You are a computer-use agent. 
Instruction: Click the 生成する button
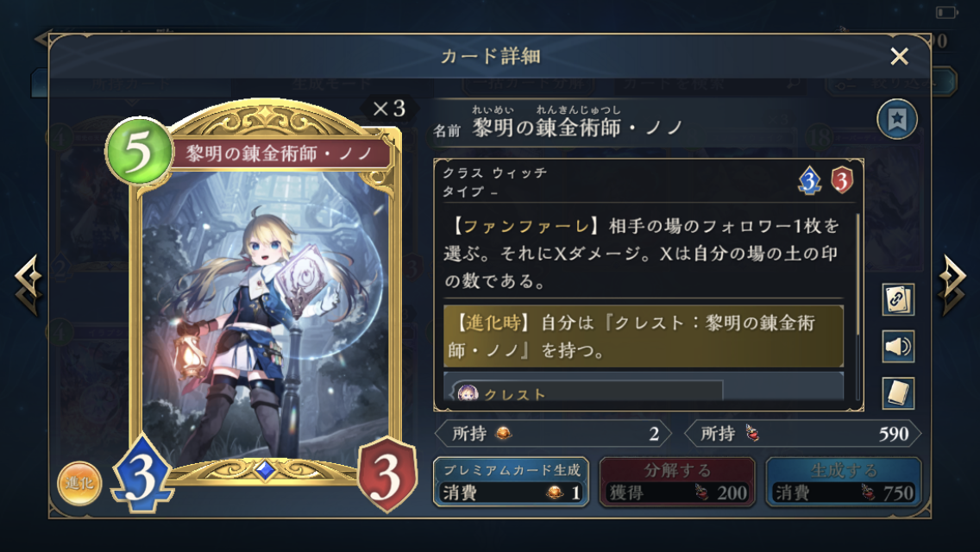pos(844,482)
